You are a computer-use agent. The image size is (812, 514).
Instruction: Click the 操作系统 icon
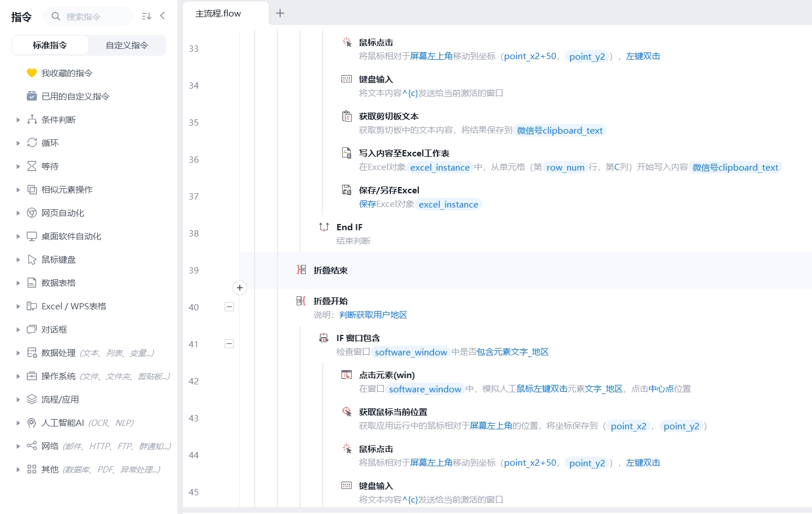[x=32, y=376]
